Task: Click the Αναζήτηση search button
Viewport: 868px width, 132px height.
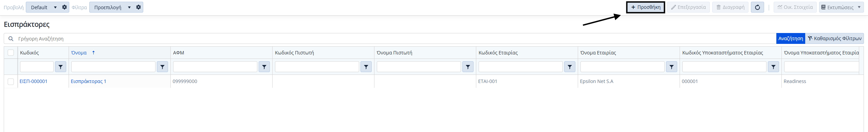Action: (x=791, y=38)
